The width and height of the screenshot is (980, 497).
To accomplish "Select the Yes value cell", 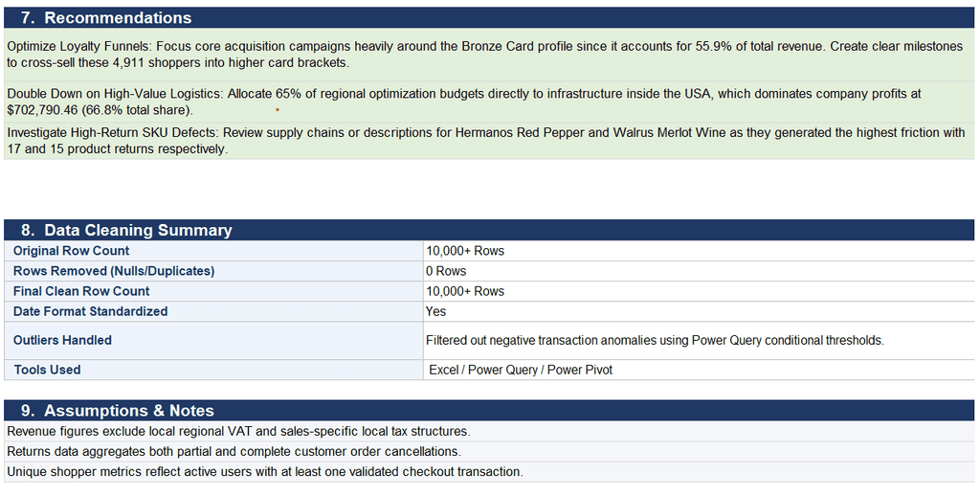I will pos(699,311).
